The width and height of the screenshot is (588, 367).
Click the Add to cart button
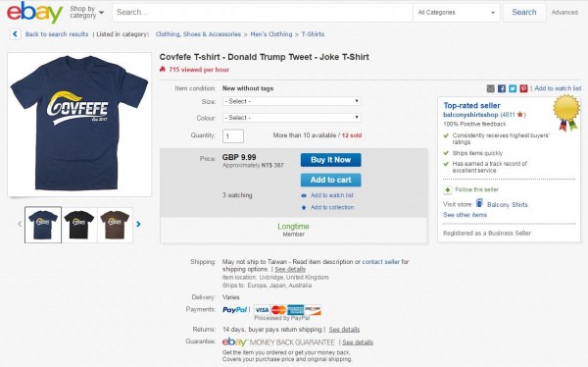[331, 180]
